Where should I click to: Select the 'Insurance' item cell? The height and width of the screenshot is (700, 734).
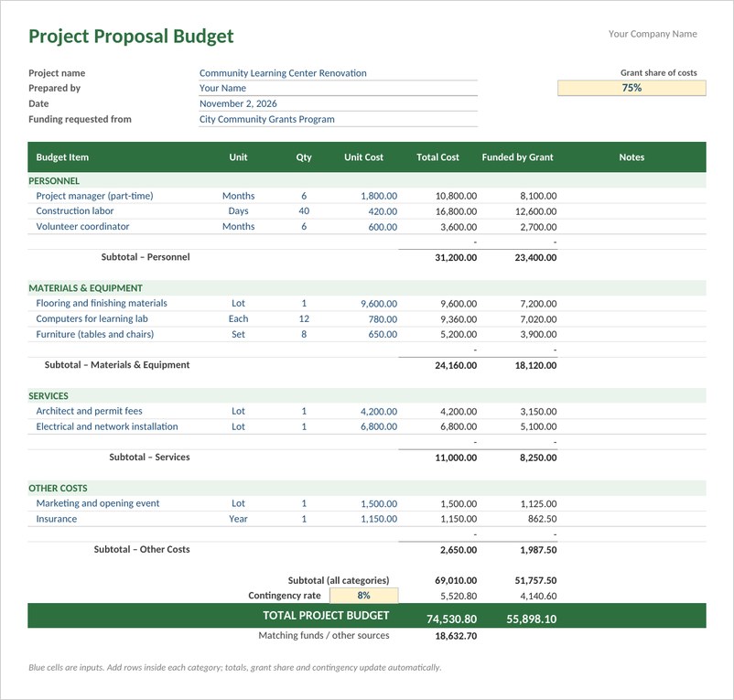[x=57, y=519]
